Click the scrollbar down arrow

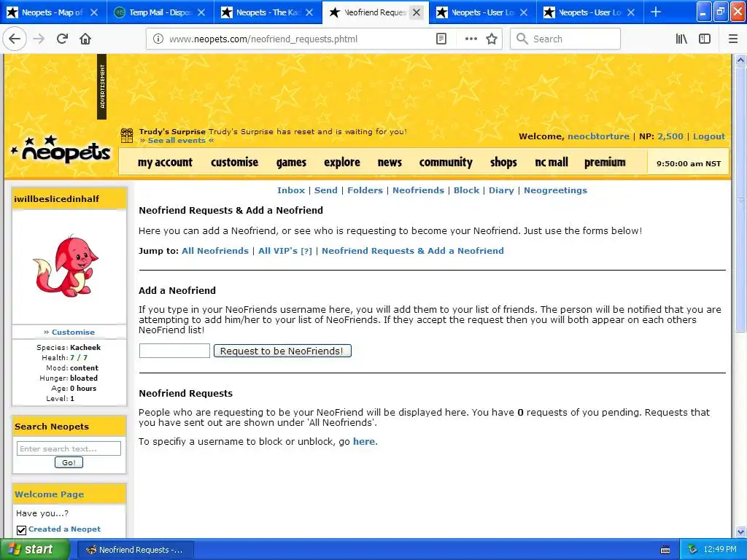click(740, 532)
